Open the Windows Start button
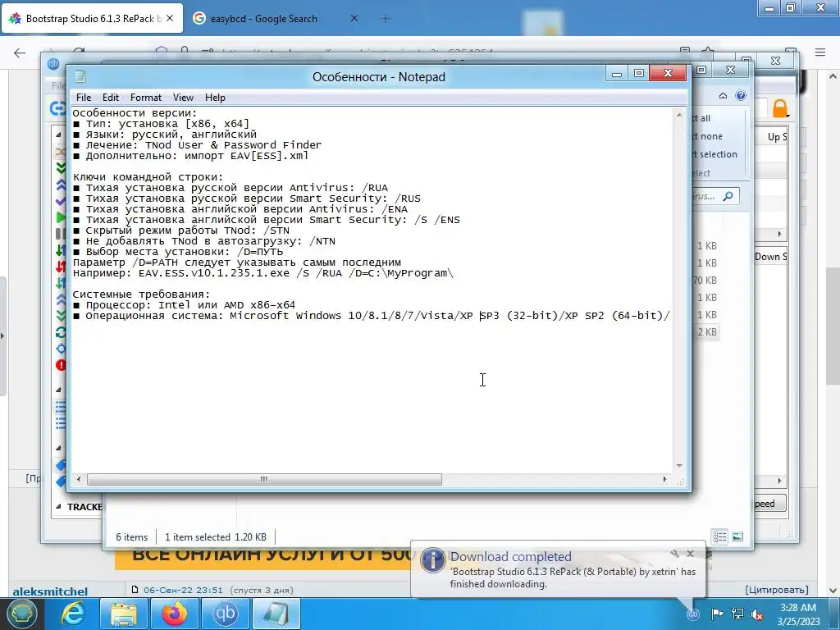This screenshot has width=840, height=630. coord(21,614)
